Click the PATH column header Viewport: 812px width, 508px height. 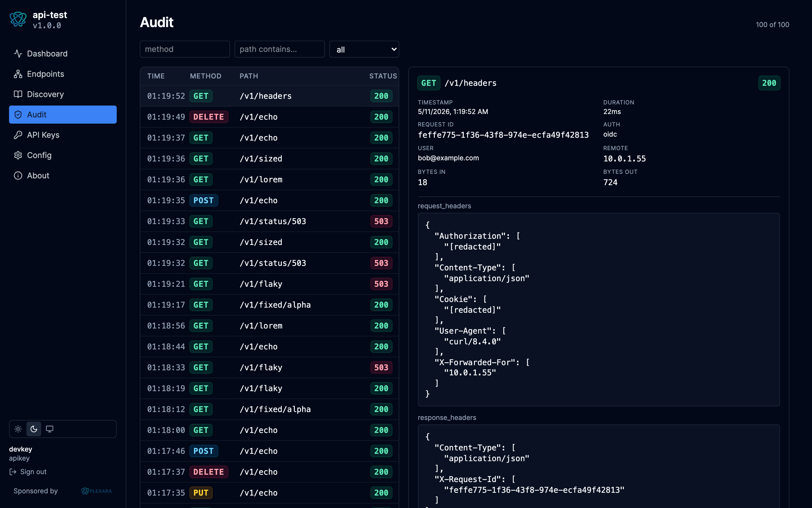click(249, 76)
